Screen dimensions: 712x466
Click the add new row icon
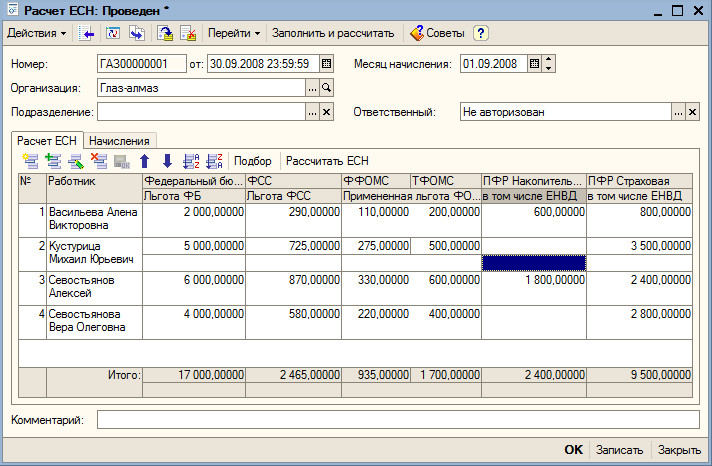pyautogui.click(x=31, y=161)
